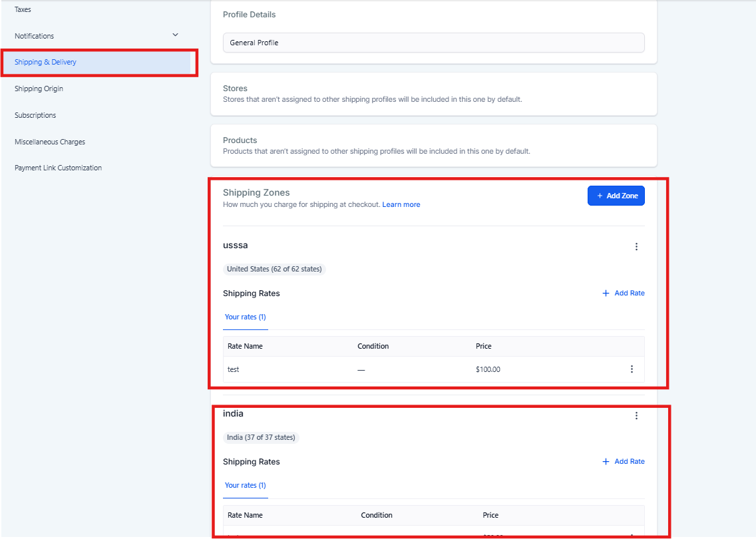756x539 pixels.
Task: Open Miscellaneous Charges settings
Action: [50, 142]
